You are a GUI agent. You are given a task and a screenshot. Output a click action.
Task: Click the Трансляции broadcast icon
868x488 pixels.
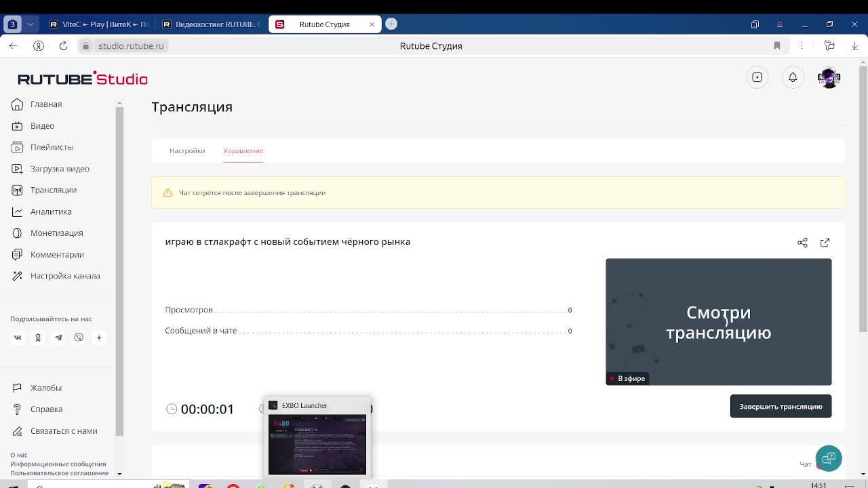pyautogui.click(x=17, y=190)
